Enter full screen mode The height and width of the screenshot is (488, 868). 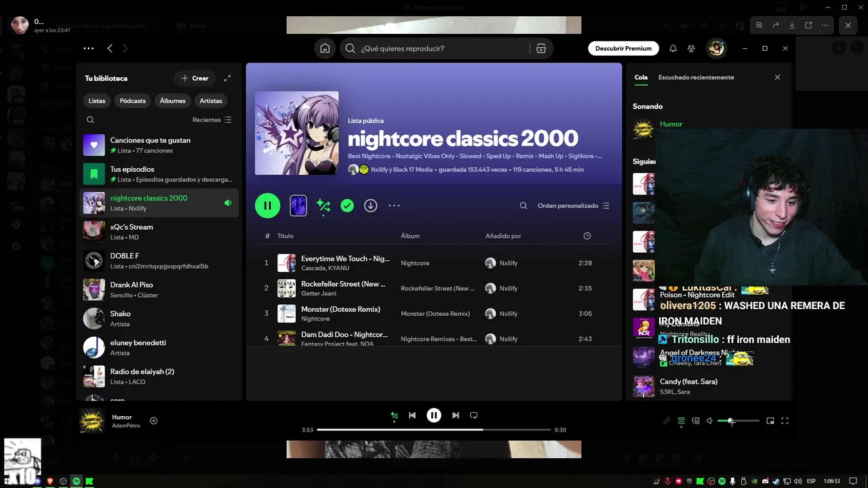785,421
